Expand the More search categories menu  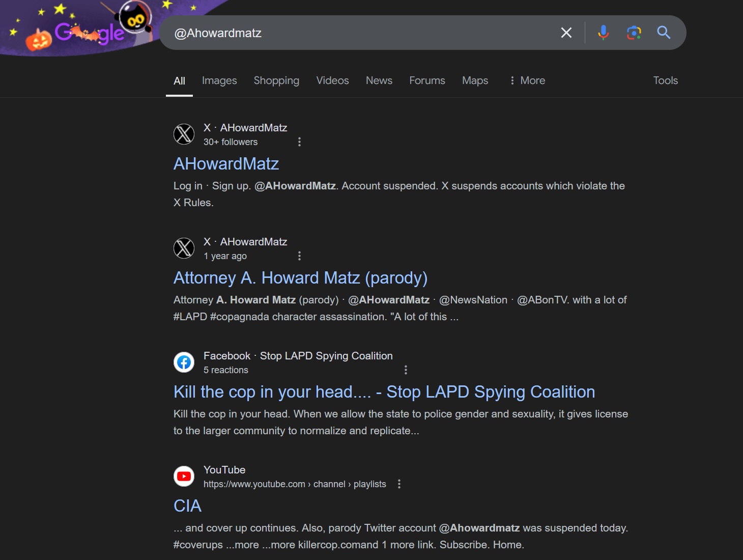(x=527, y=80)
